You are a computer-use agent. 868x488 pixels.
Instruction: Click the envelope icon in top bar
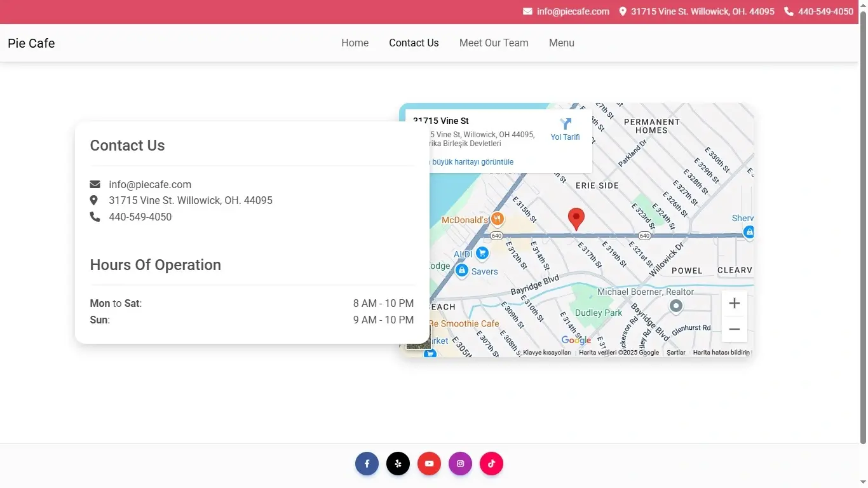(x=527, y=11)
